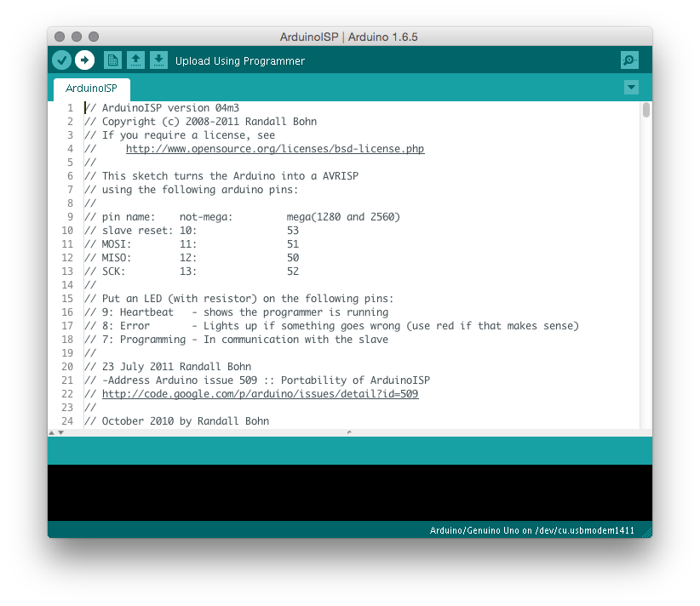700x606 pixels.
Task: Open the opensource.org bsd-license link
Action: pos(275,149)
